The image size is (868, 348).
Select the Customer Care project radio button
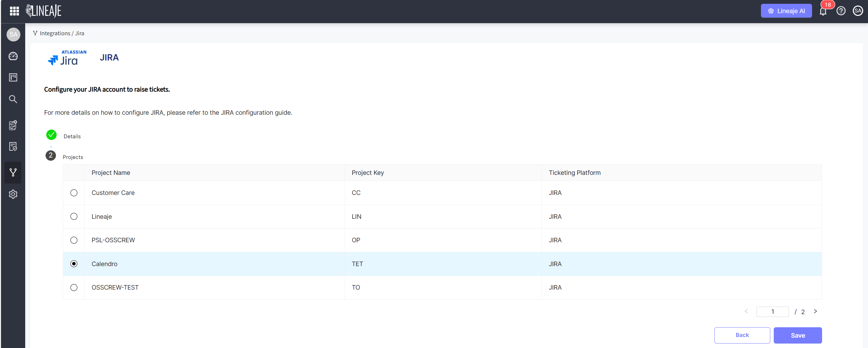pyautogui.click(x=74, y=193)
